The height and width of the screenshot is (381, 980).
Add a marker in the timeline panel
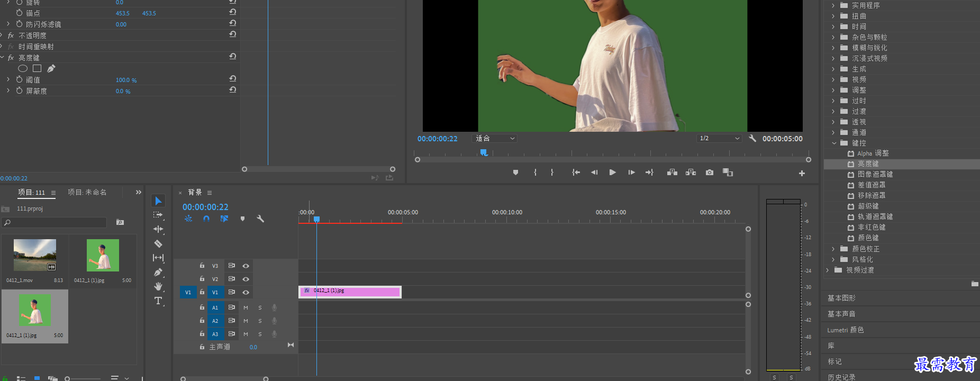pyautogui.click(x=242, y=219)
